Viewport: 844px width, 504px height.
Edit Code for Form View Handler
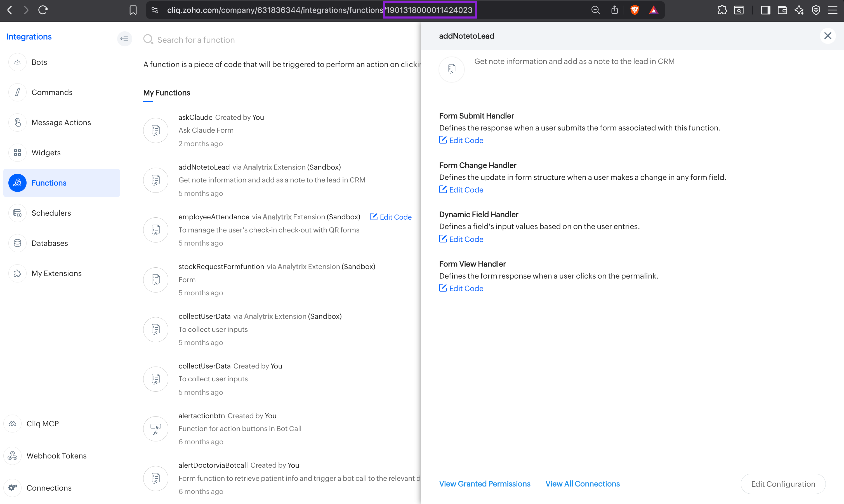tap(461, 288)
